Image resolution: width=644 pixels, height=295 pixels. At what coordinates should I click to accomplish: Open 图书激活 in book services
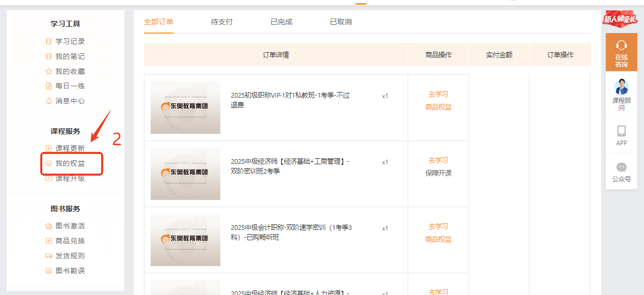click(x=70, y=226)
